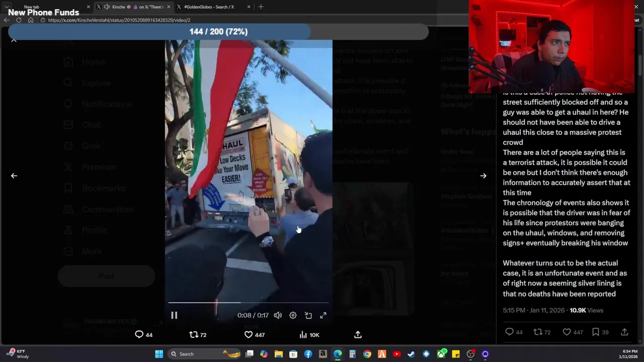This screenshot has height=362, width=644.
Task: Click reply icon showing 44 under the video
Action: pyautogui.click(x=143, y=334)
